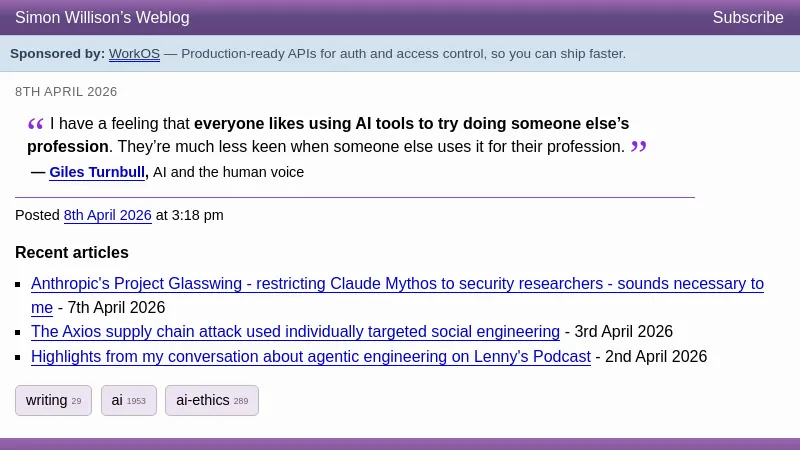This screenshot has height=450, width=800.
Task: Click the closing purple quotation mark icon
Action: [x=638, y=148]
